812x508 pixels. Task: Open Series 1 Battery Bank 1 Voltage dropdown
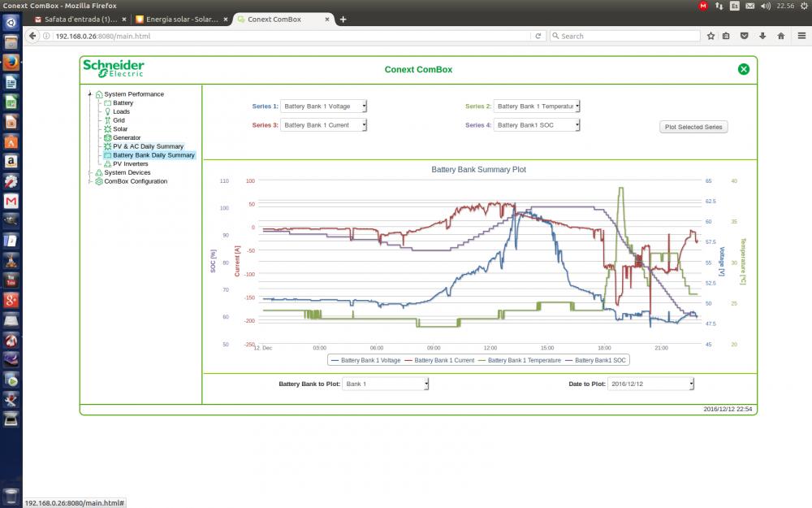324,106
